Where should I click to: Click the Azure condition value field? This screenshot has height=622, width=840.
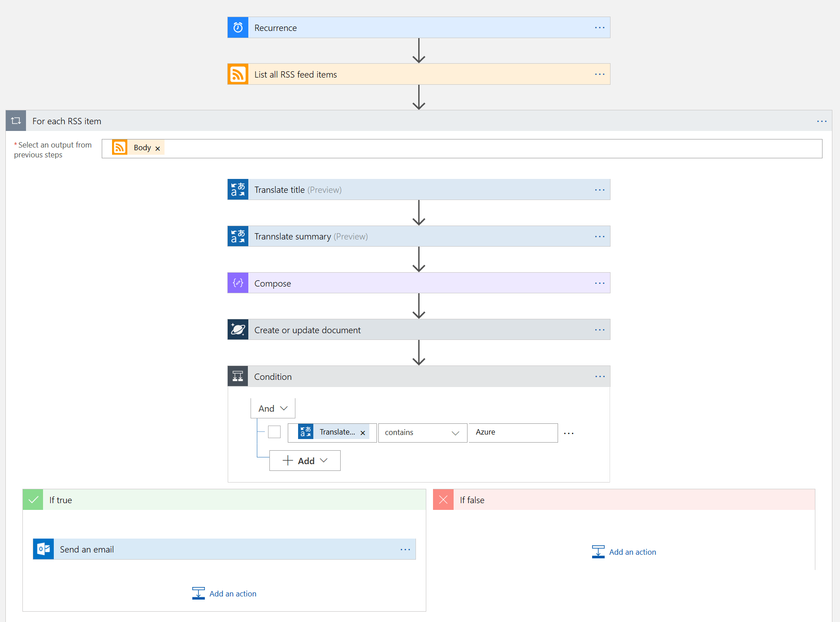[x=513, y=432]
